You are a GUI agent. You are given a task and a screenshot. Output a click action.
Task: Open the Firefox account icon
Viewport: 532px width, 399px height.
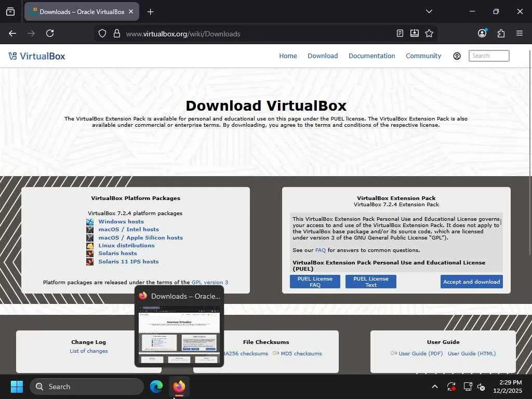point(482,33)
